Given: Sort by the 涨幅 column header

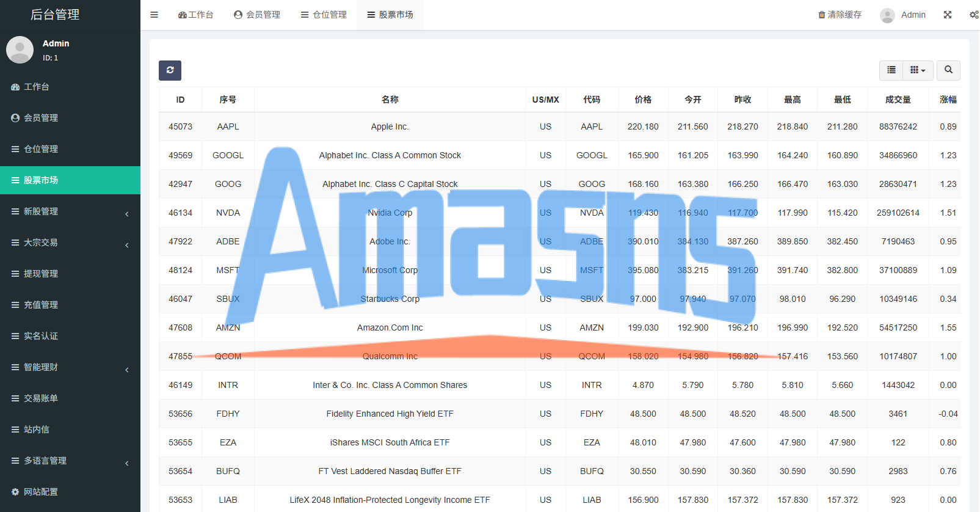Looking at the screenshot, I should pyautogui.click(x=948, y=100).
